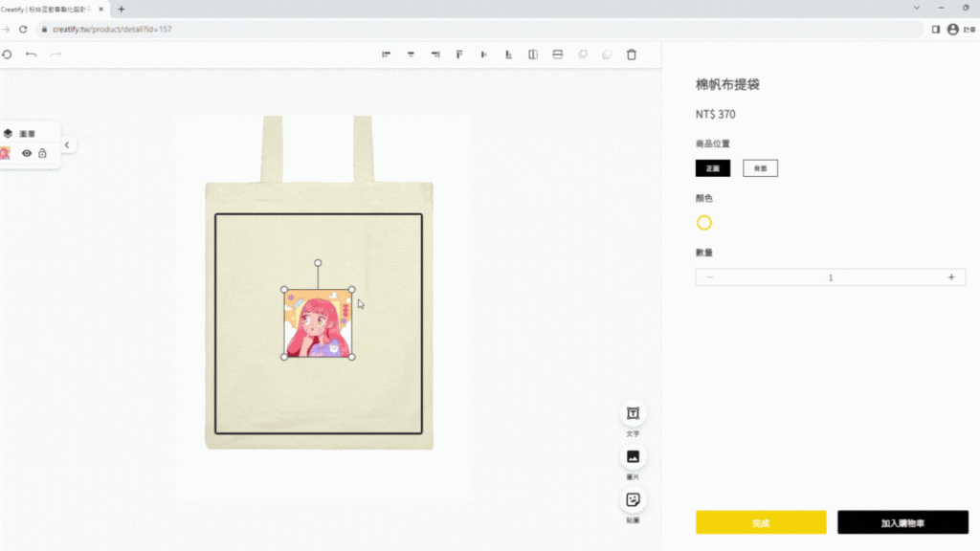Toggle layer visibility with the eye icon

tap(27, 153)
